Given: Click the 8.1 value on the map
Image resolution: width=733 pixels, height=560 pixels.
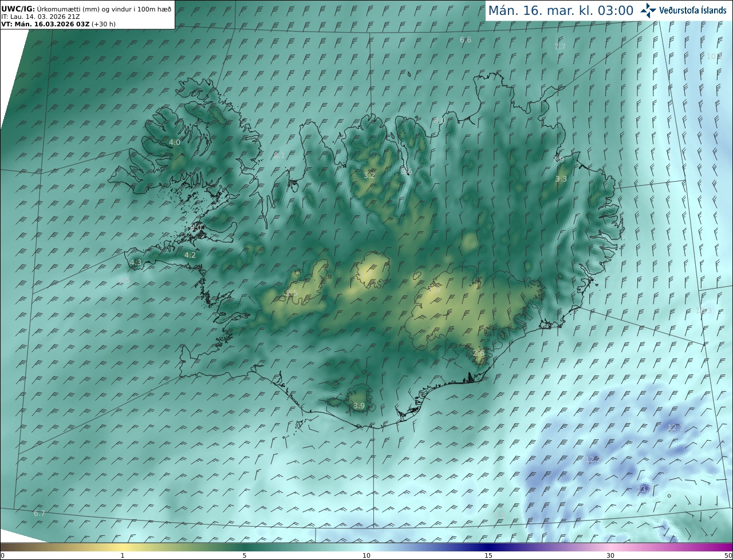Looking at the screenshot, I should click(x=279, y=155).
